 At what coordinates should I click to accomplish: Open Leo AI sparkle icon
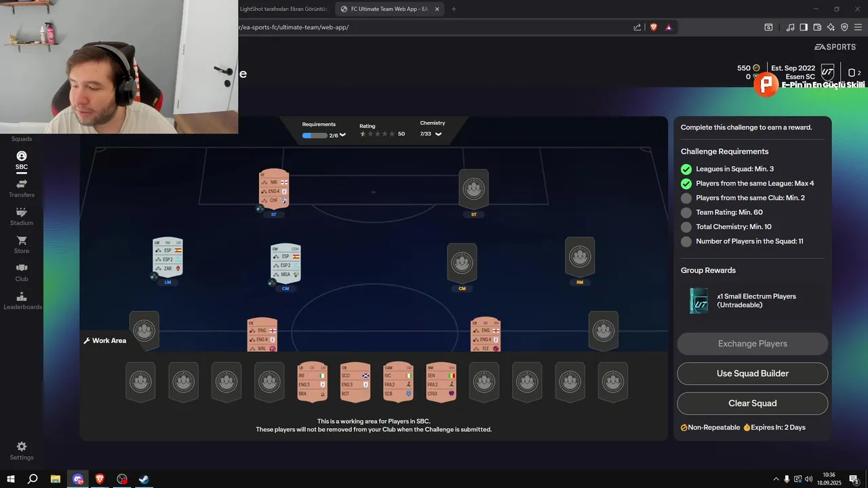tap(831, 27)
